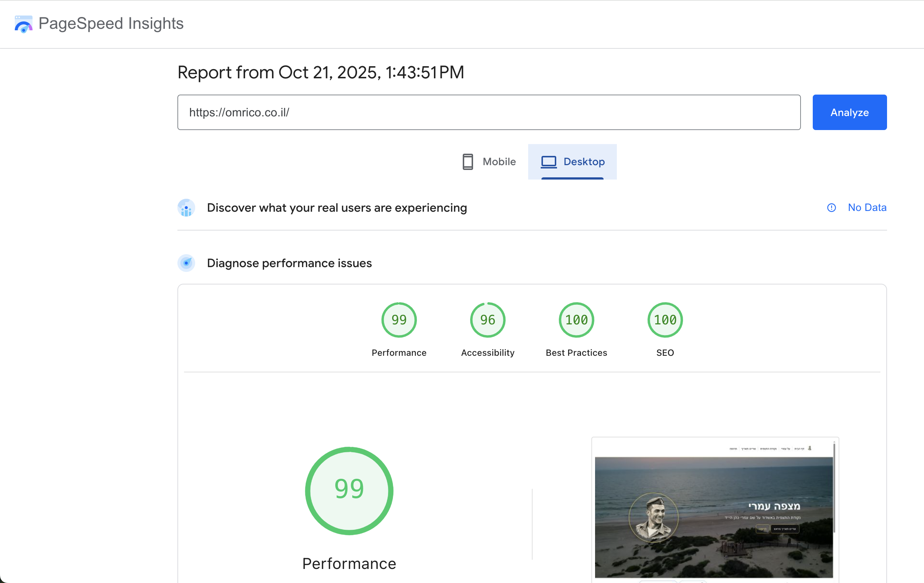The image size is (924, 583).
Task: Click the SEO score label link
Action: [x=665, y=353]
